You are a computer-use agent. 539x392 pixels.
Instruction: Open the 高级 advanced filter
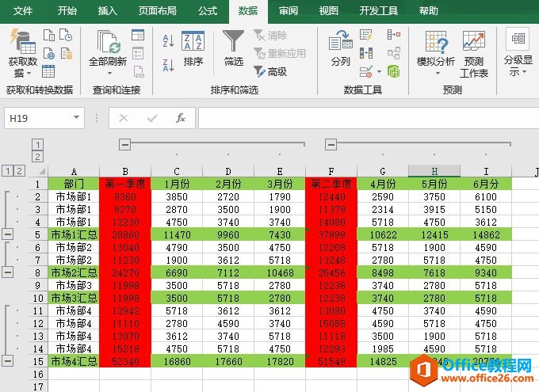(x=270, y=71)
